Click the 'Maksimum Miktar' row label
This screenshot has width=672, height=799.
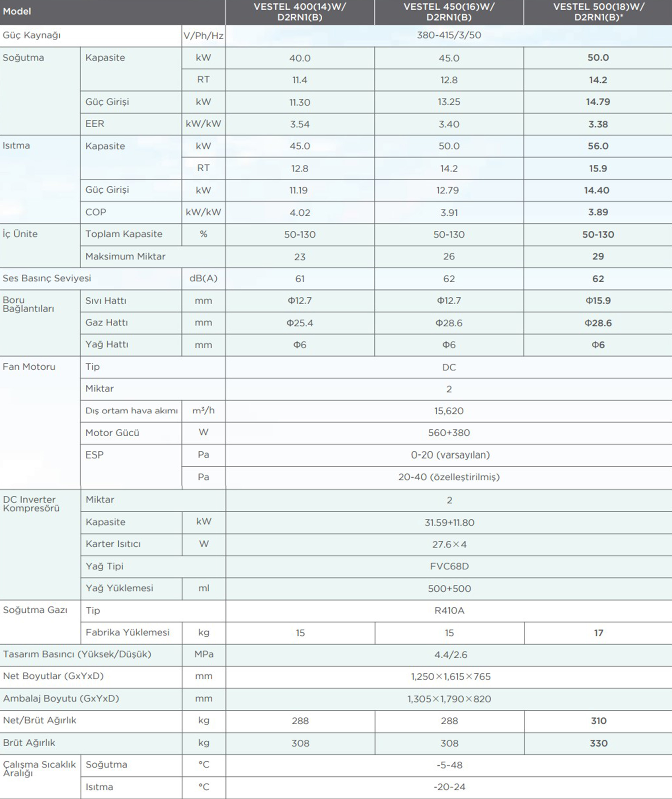coord(125,256)
